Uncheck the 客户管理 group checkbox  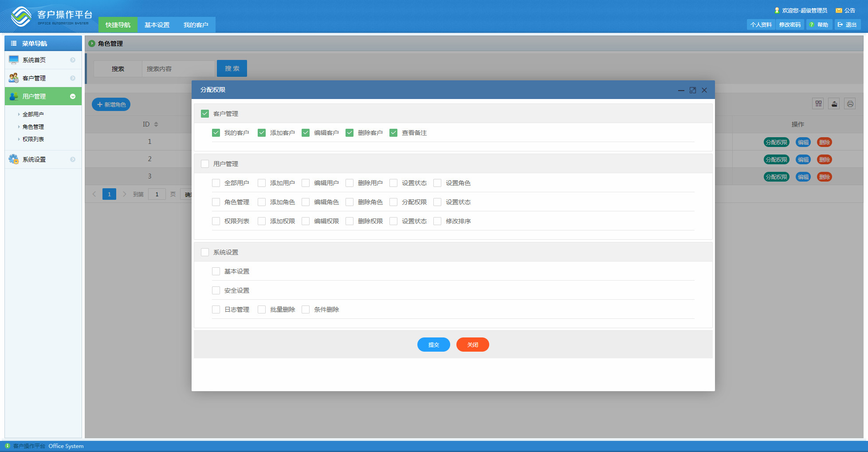pyautogui.click(x=205, y=114)
